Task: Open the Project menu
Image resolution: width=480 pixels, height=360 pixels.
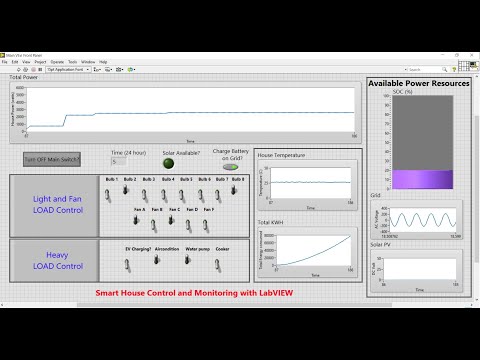Action: click(40, 62)
